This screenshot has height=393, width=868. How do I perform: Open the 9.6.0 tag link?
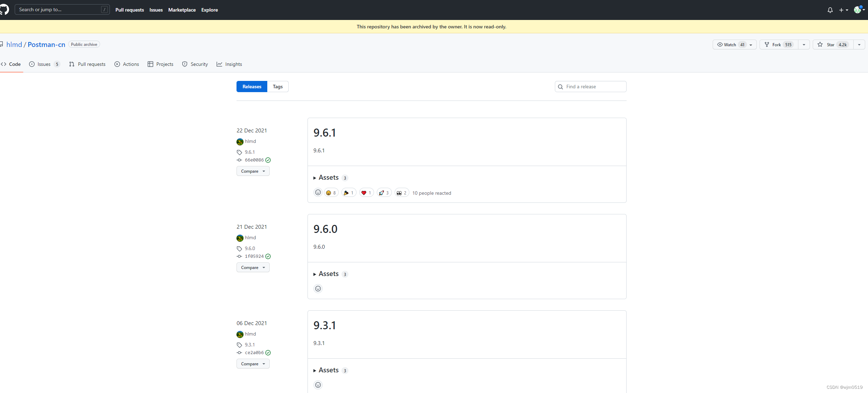[250, 248]
